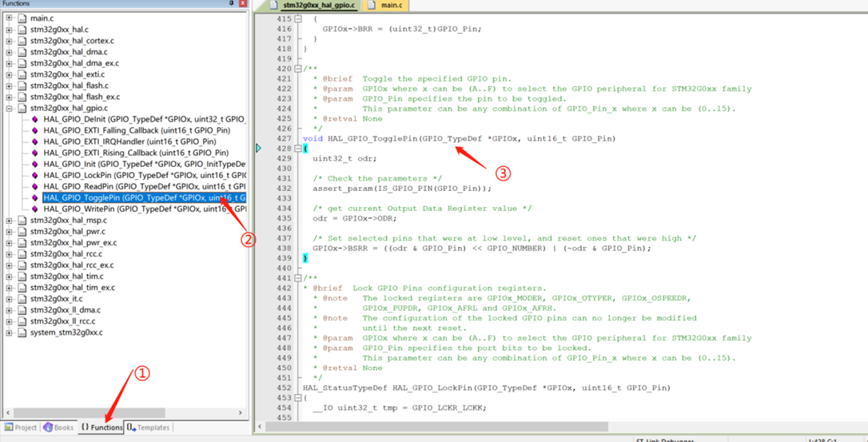Click the file icon of stm32g0xx_it.c

(x=22, y=299)
